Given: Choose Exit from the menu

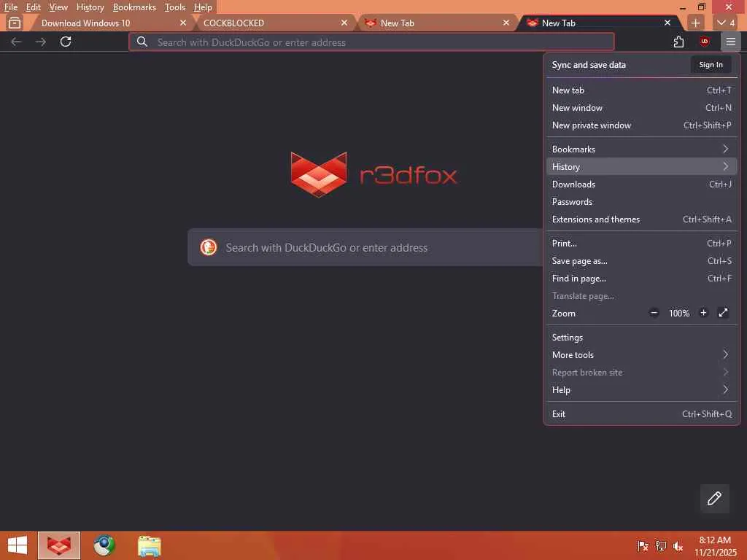Looking at the screenshot, I should coord(642,414).
